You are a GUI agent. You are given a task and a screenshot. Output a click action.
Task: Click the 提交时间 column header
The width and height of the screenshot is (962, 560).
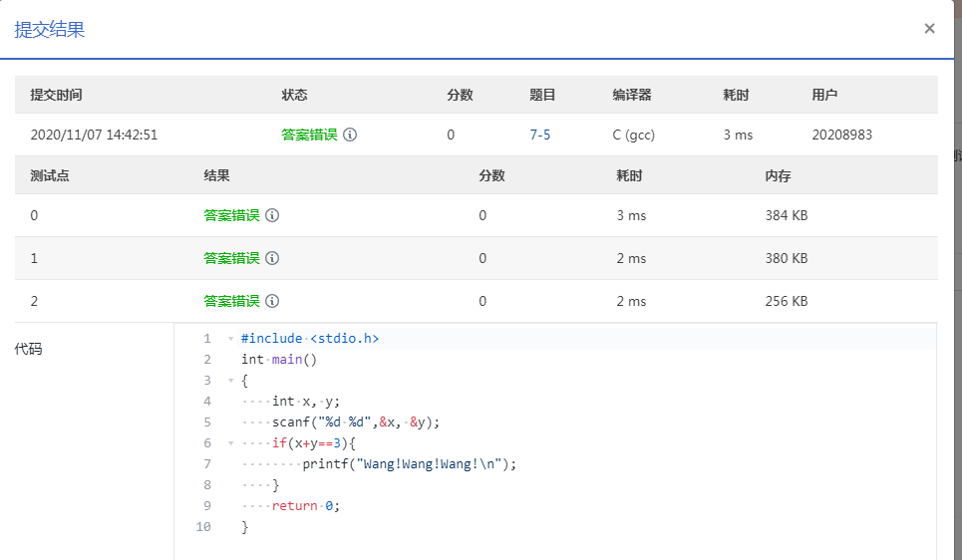[x=56, y=95]
